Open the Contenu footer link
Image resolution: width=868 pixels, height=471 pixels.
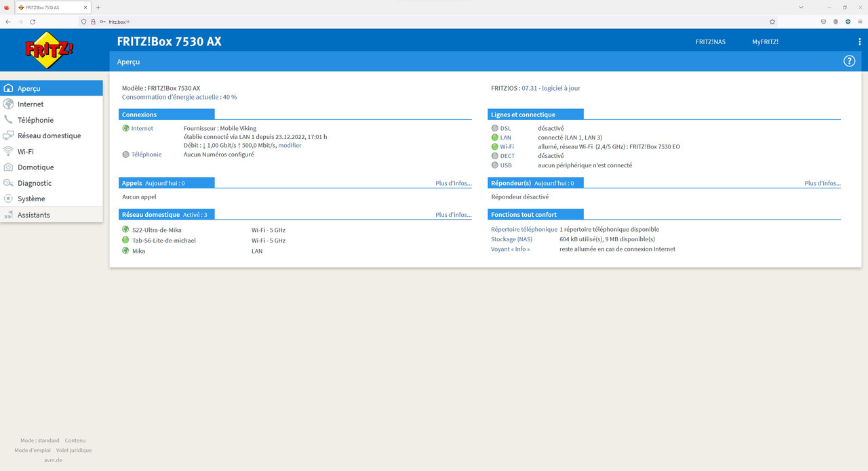coord(75,441)
